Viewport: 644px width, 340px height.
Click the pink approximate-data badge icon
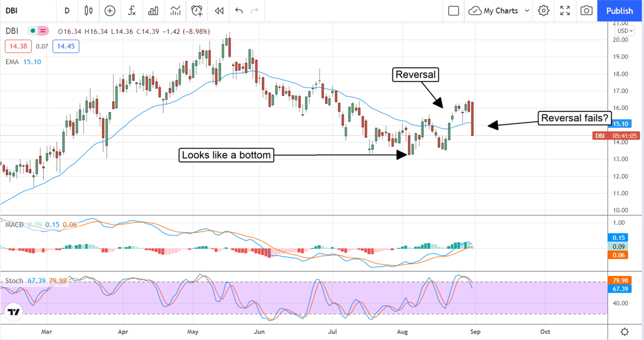(43, 31)
